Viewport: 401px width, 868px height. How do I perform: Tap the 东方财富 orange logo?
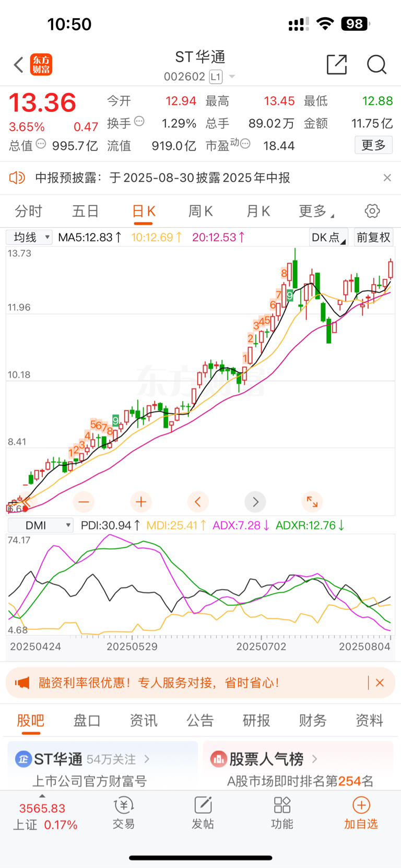(41, 65)
